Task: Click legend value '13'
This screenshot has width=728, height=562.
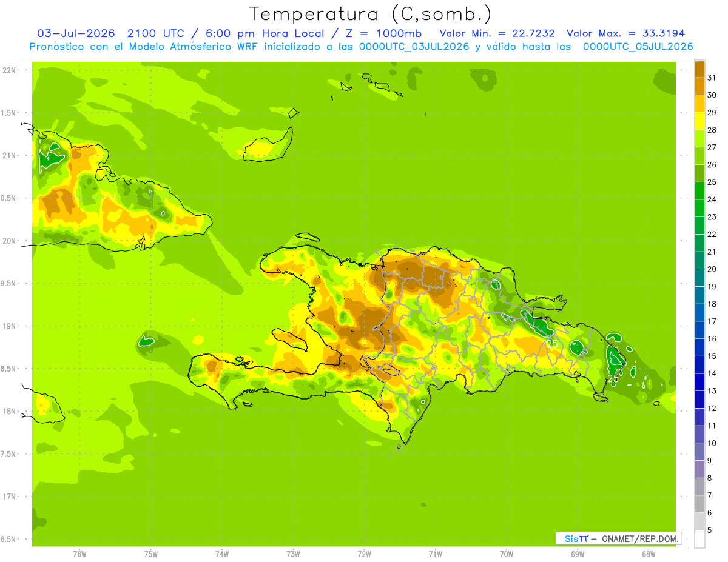Action: click(x=712, y=390)
